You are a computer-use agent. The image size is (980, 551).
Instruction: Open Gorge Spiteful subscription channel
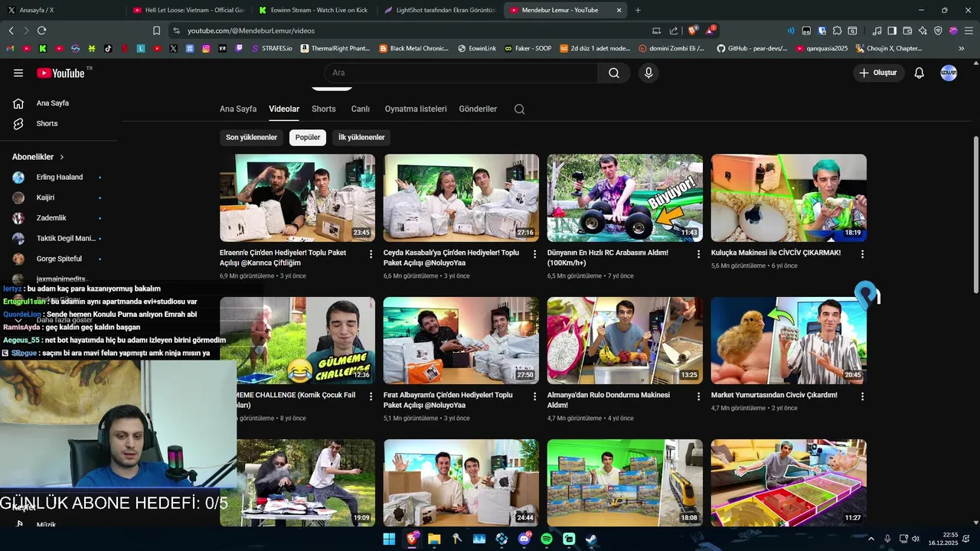(59, 259)
